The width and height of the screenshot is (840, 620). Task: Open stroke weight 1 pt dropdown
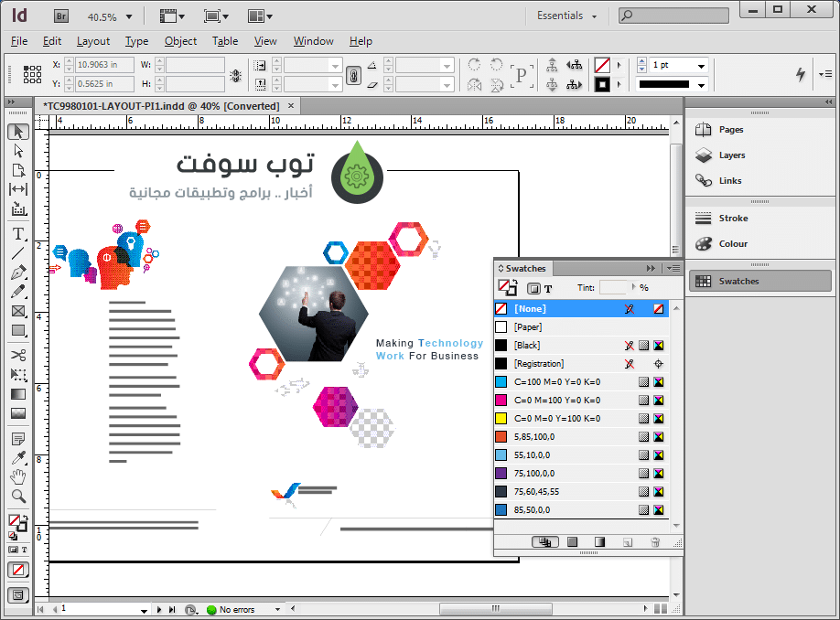(x=701, y=65)
